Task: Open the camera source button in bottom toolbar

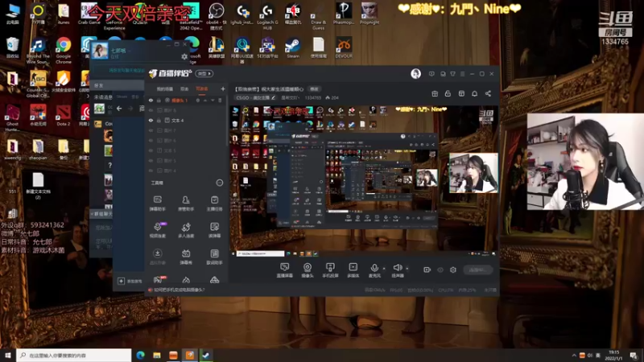Action: click(x=308, y=270)
